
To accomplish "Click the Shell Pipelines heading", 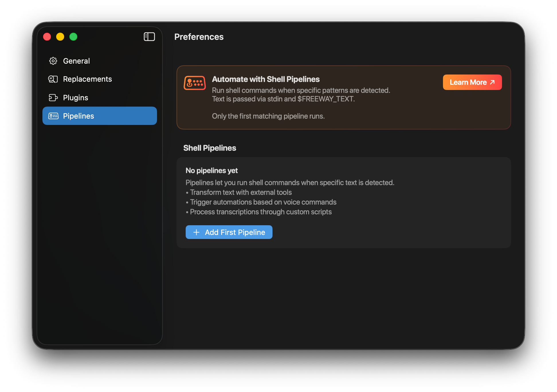I will pyautogui.click(x=209, y=148).
